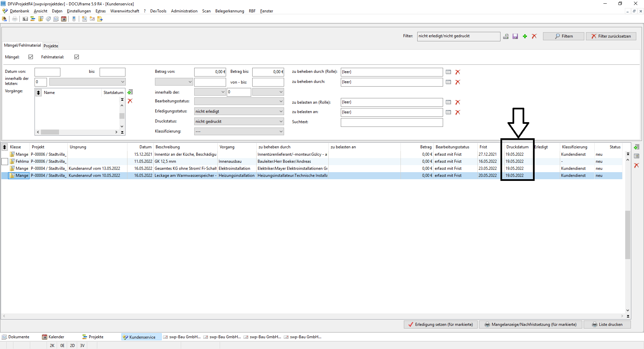The height and width of the screenshot is (349, 644).
Task: Click the Frist column header
Action: coord(490,147)
